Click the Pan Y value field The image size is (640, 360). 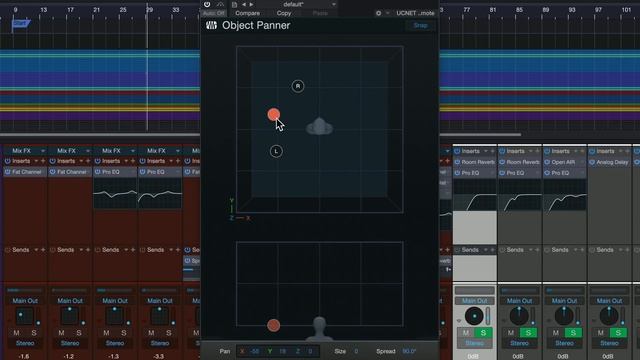pyautogui.click(x=282, y=351)
